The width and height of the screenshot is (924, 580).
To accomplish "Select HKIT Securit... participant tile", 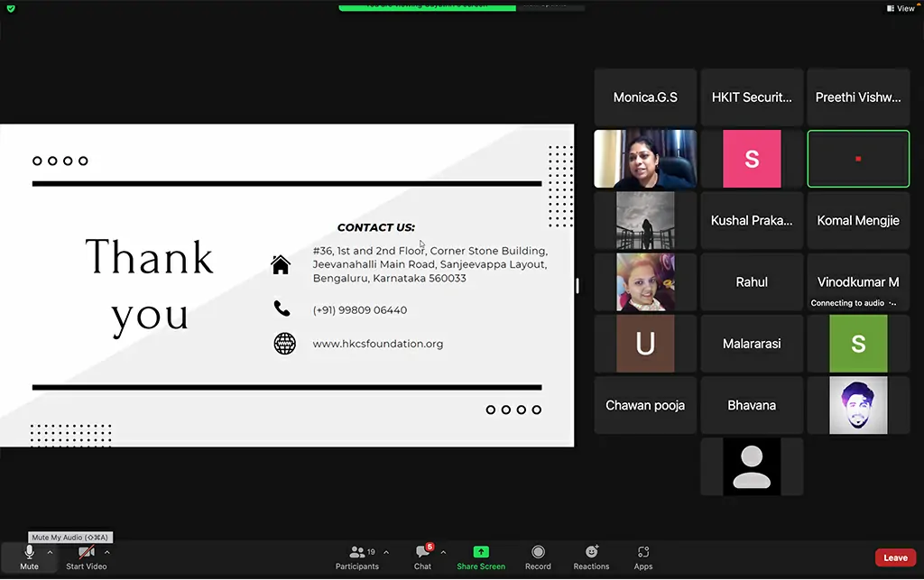I will point(752,97).
